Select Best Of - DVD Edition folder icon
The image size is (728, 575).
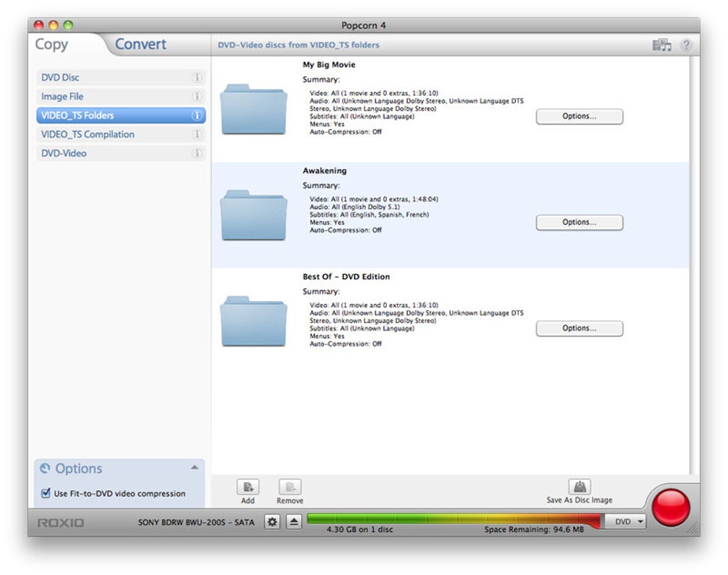253,321
